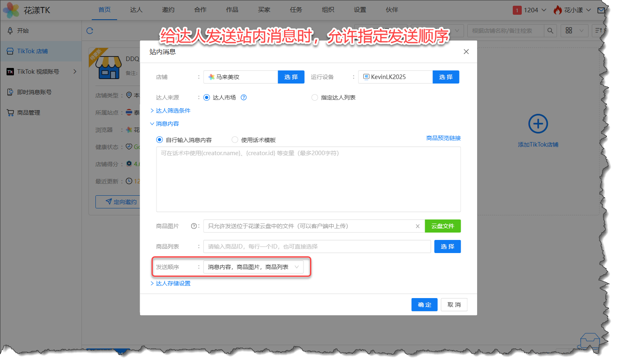Click the message content text area
618x364 pixels.
point(308,179)
